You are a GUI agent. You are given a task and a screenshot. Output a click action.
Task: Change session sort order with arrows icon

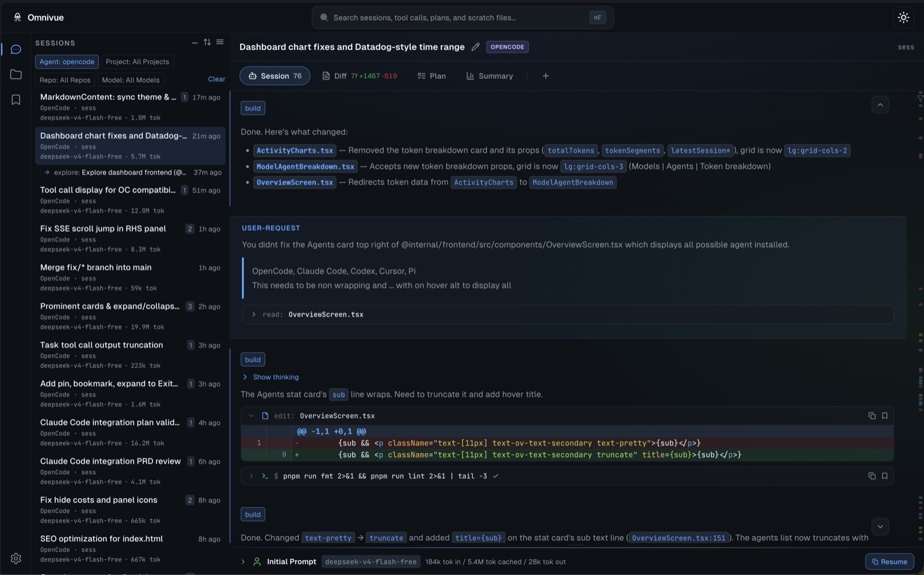coord(207,42)
